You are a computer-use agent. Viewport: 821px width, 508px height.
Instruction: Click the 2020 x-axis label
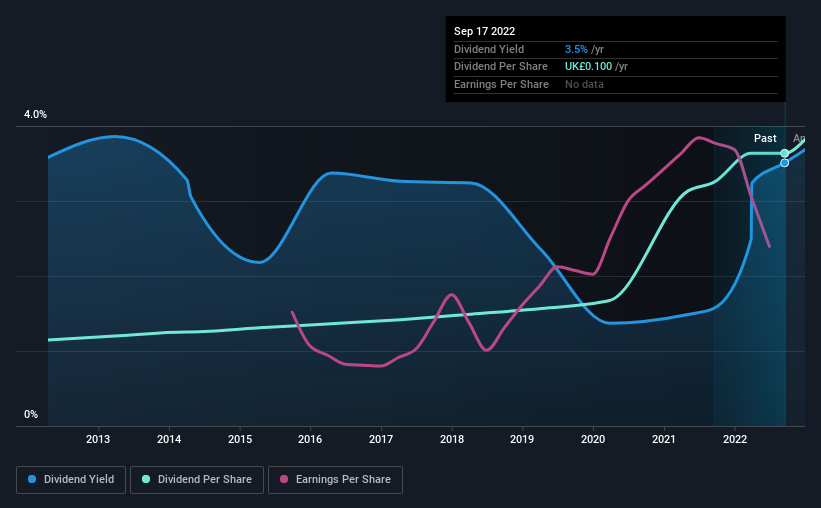point(593,439)
